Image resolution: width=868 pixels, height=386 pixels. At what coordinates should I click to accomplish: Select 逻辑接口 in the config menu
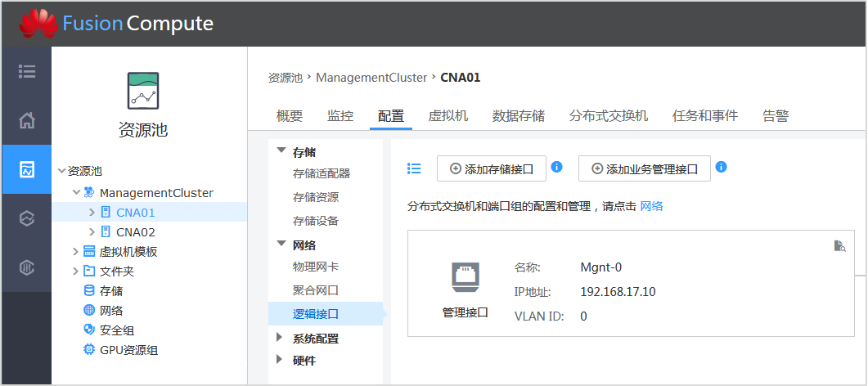[326, 313]
